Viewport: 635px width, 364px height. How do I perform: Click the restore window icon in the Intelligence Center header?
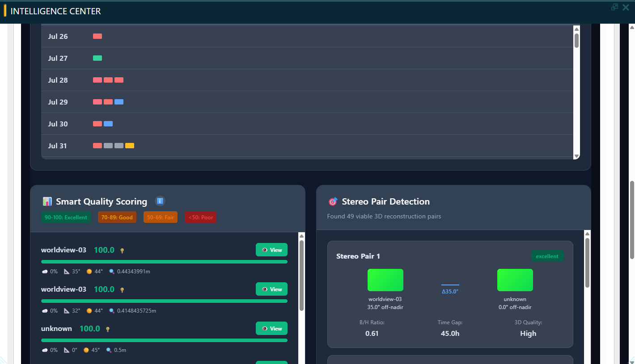coord(614,7)
